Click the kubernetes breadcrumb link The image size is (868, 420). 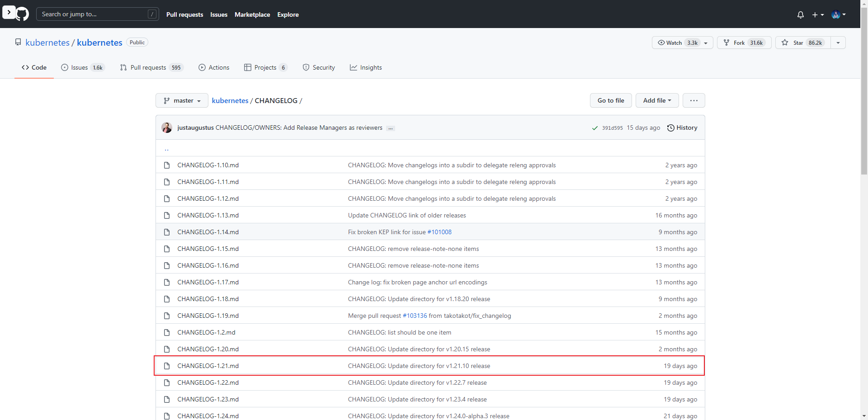coord(230,100)
